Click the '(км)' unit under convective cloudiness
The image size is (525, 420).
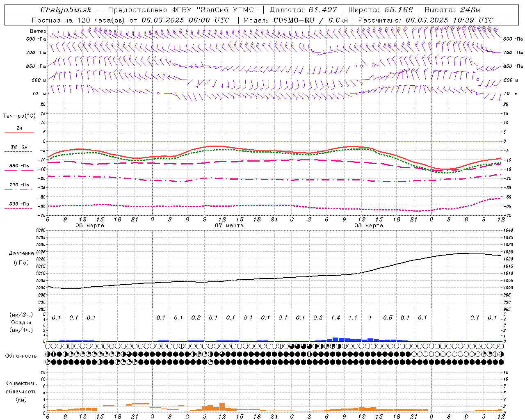click(x=21, y=399)
